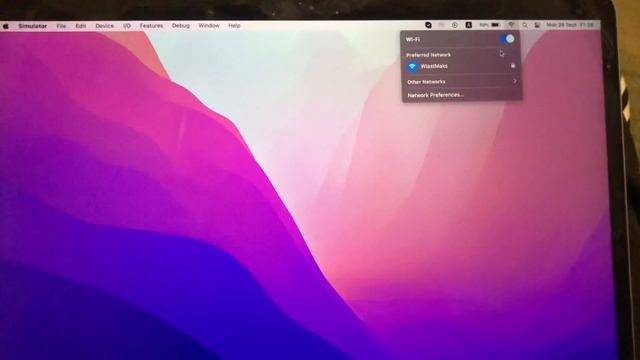The width and height of the screenshot is (640, 360).
Task: Click the date and time in menu bar
Action: [570, 25]
